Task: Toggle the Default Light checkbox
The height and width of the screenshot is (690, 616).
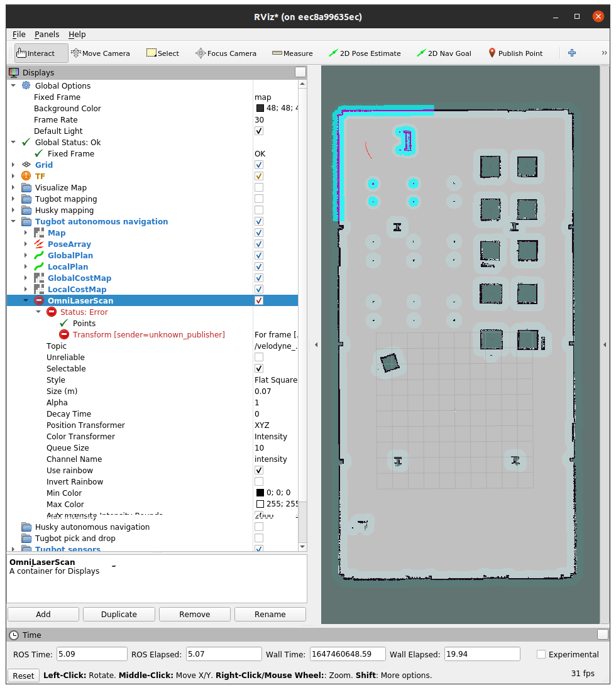Action: [259, 131]
